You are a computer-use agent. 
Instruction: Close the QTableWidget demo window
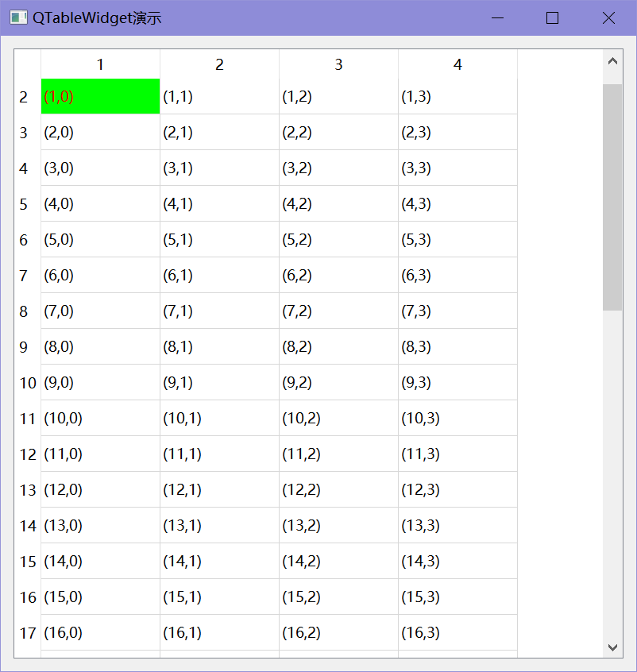608,17
